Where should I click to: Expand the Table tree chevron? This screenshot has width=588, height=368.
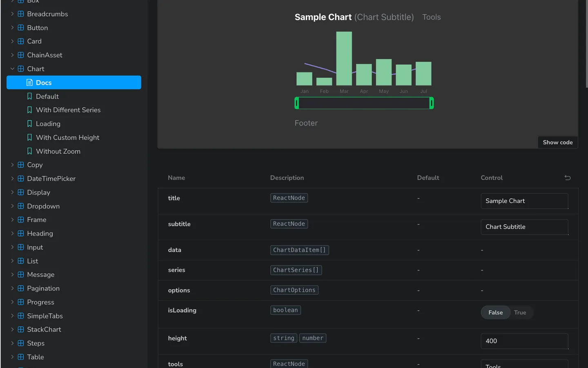tap(12, 357)
